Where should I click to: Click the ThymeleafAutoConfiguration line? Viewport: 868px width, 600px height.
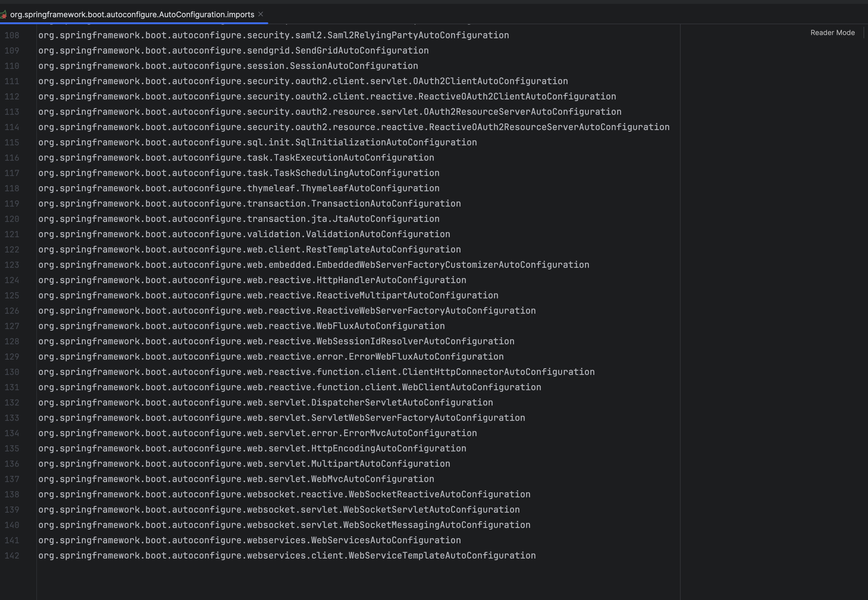click(x=239, y=188)
